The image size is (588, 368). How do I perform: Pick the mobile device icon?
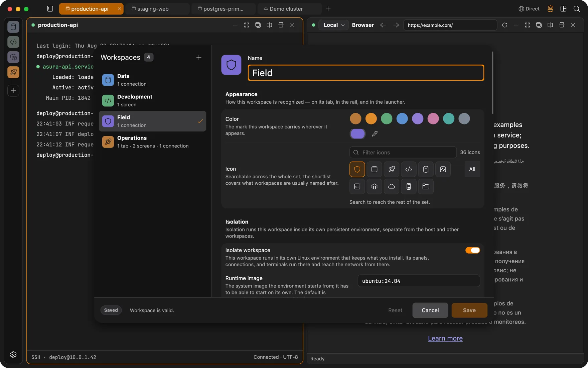(x=409, y=186)
